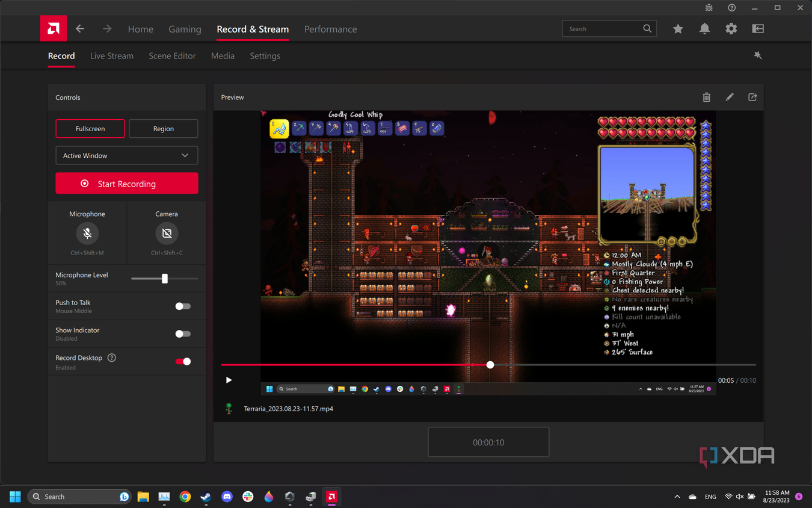The image size is (812, 508).
Task: Open the Scene Editor sub-tab
Action: [x=172, y=56]
